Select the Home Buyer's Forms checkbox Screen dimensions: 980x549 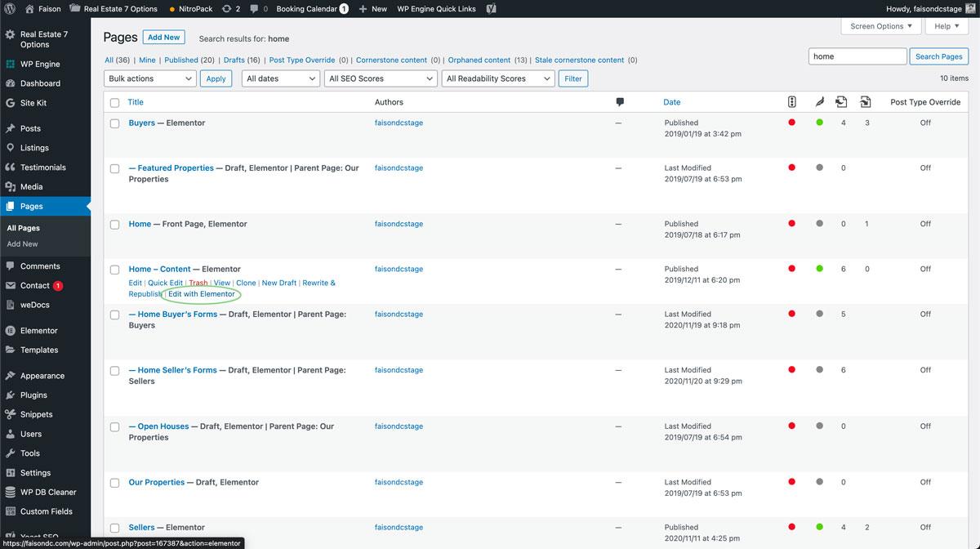click(x=114, y=315)
